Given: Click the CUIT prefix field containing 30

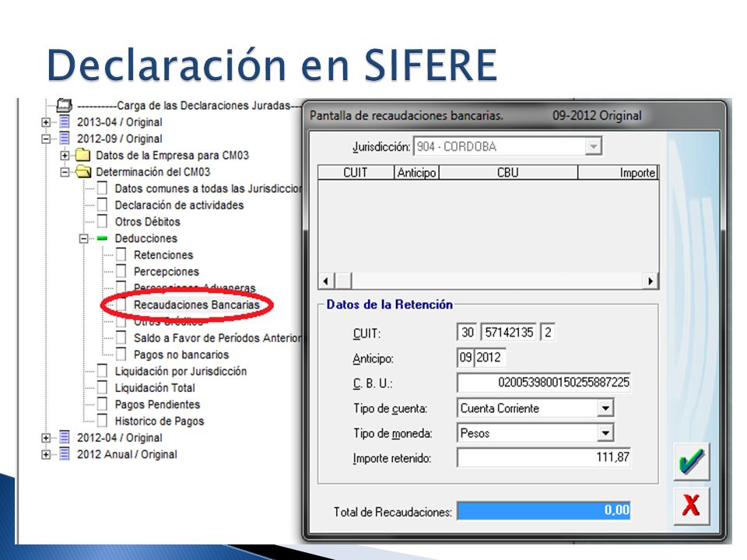Looking at the screenshot, I should pyautogui.click(x=467, y=332).
